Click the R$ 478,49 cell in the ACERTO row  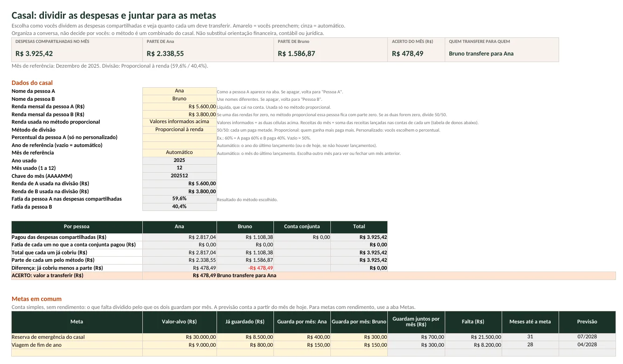tap(180, 276)
